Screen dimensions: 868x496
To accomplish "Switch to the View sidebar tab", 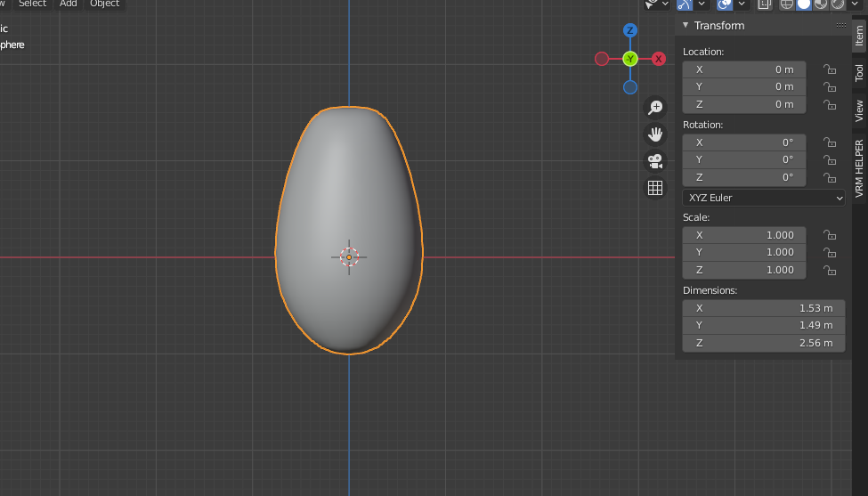I will [859, 110].
